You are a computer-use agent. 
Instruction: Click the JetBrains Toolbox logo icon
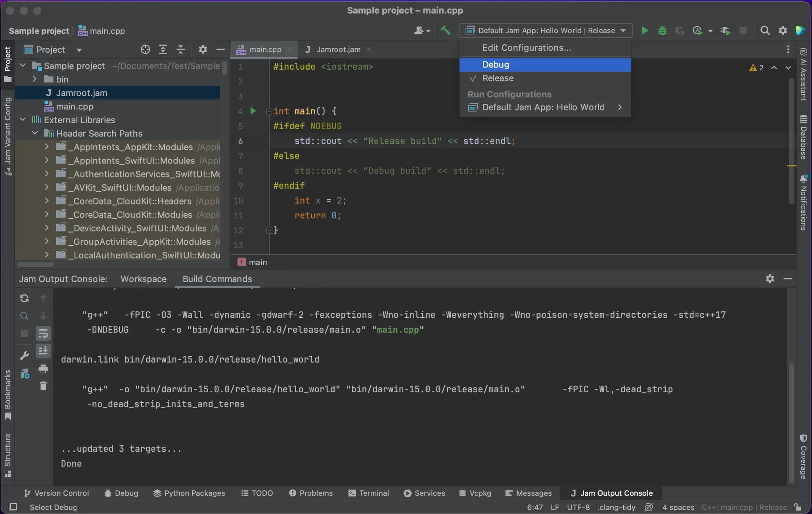pos(800,31)
